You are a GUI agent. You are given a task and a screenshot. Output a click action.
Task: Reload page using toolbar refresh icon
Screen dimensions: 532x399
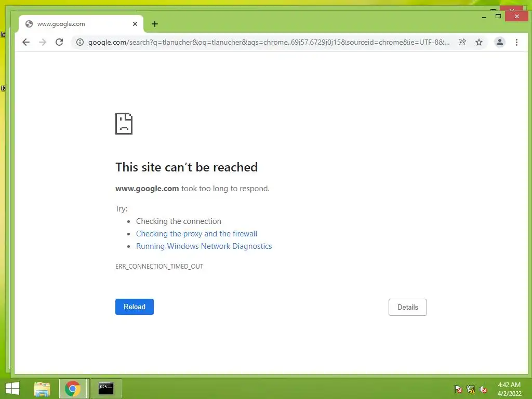point(59,42)
